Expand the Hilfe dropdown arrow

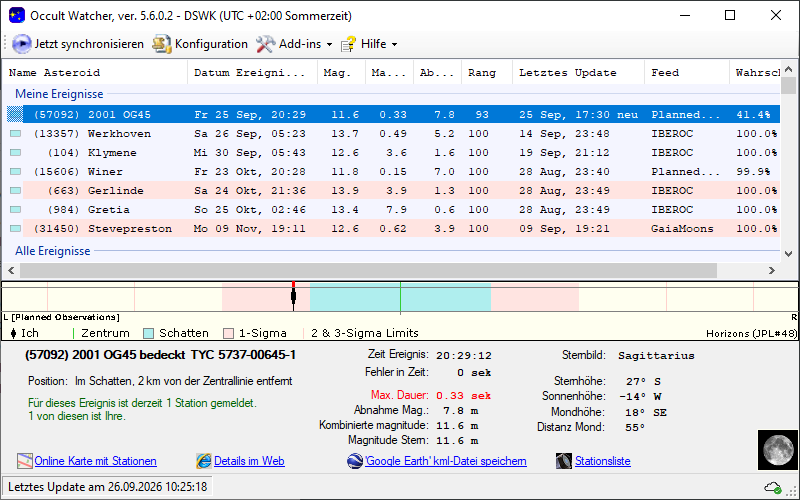394,44
